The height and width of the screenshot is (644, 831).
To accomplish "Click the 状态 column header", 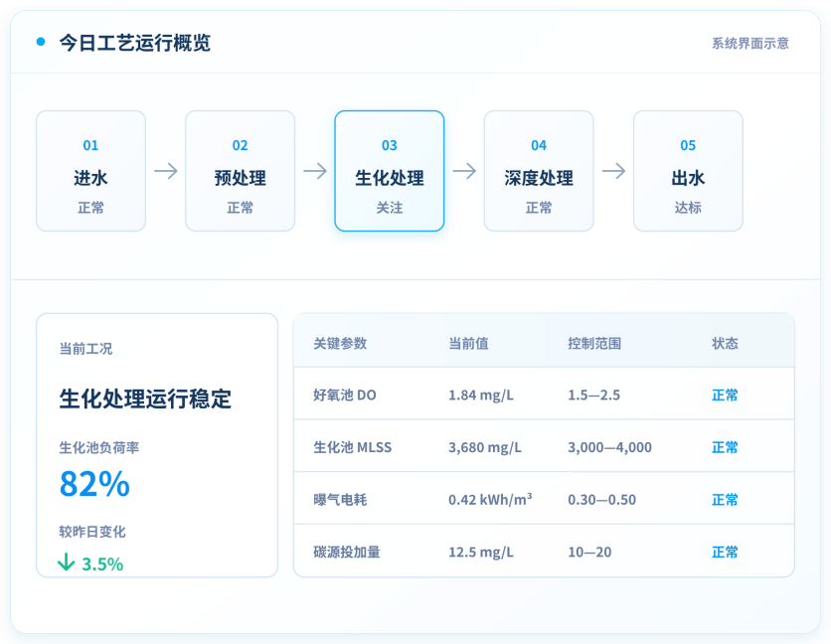I will coord(725,343).
